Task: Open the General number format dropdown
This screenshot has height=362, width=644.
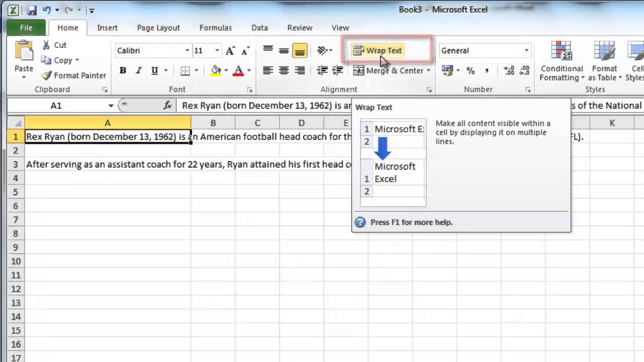Action: (x=527, y=50)
